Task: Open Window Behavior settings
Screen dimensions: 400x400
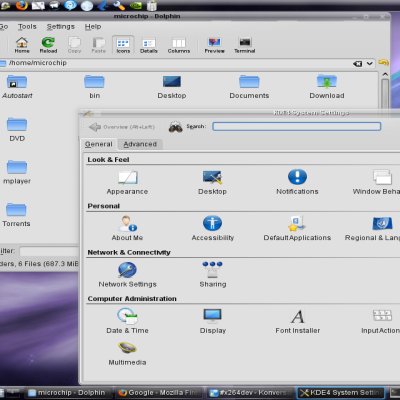Action: [x=377, y=183]
